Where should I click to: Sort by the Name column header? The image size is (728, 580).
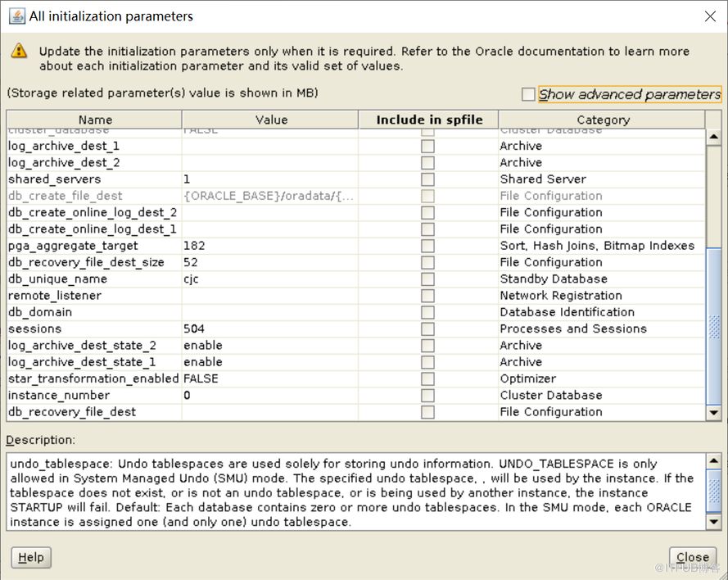(x=95, y=120)
